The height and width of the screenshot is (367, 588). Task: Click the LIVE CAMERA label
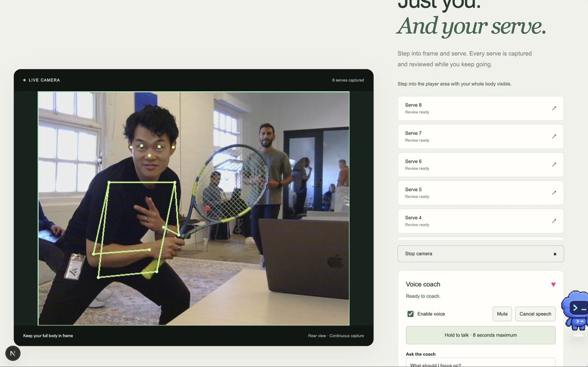pos(44,80)
